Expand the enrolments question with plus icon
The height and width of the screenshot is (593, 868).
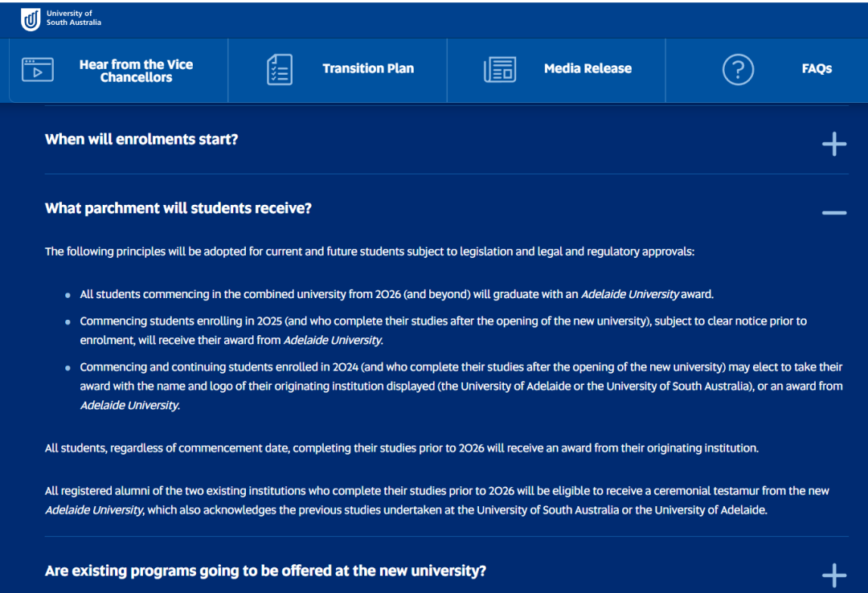pyautogui.click(x=833, y=145)
